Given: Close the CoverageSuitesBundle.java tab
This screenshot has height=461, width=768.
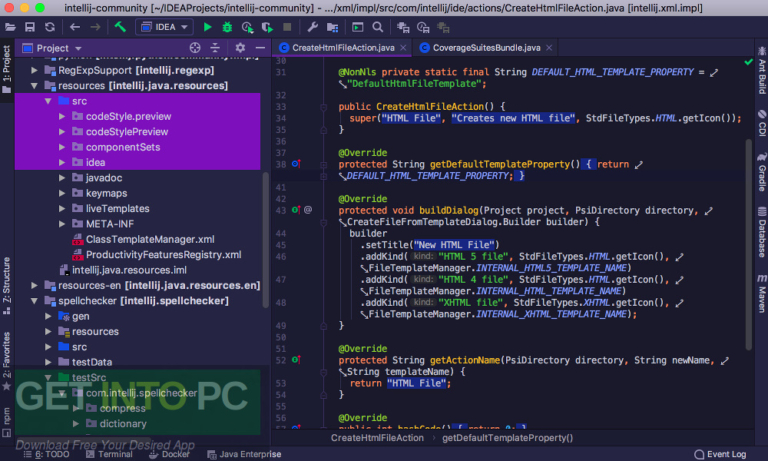Looking at the screenshot, I should 549,48.
